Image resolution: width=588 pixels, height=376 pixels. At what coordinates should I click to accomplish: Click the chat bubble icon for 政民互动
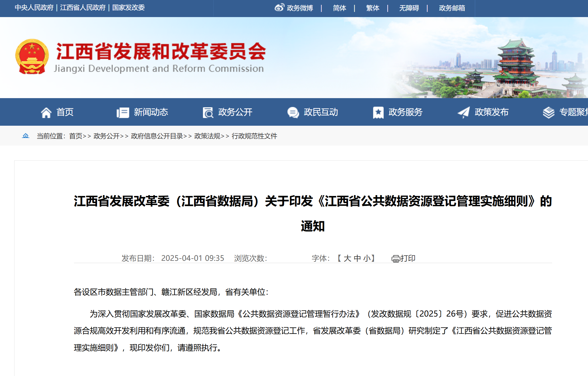(x=293, y=112)
